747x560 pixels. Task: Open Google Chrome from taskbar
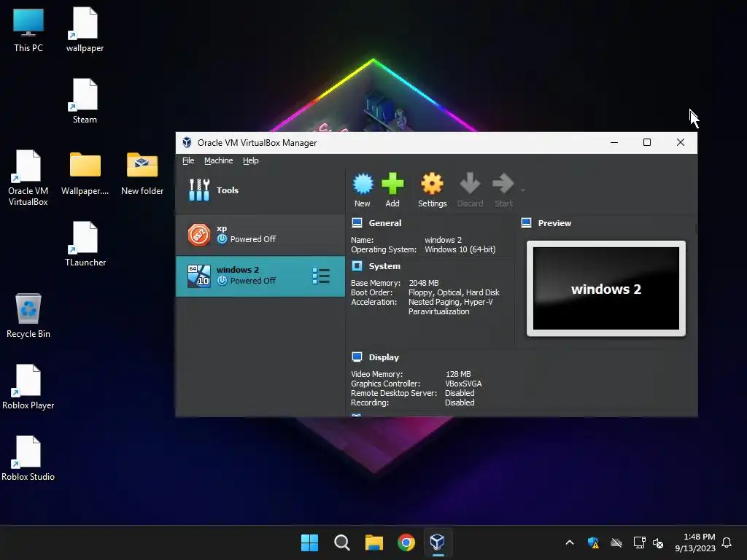406,542
